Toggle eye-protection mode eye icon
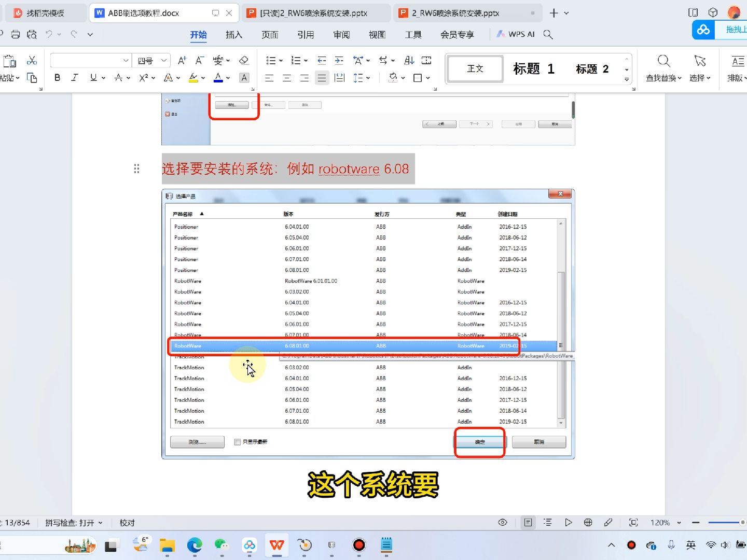 point(503,523)
